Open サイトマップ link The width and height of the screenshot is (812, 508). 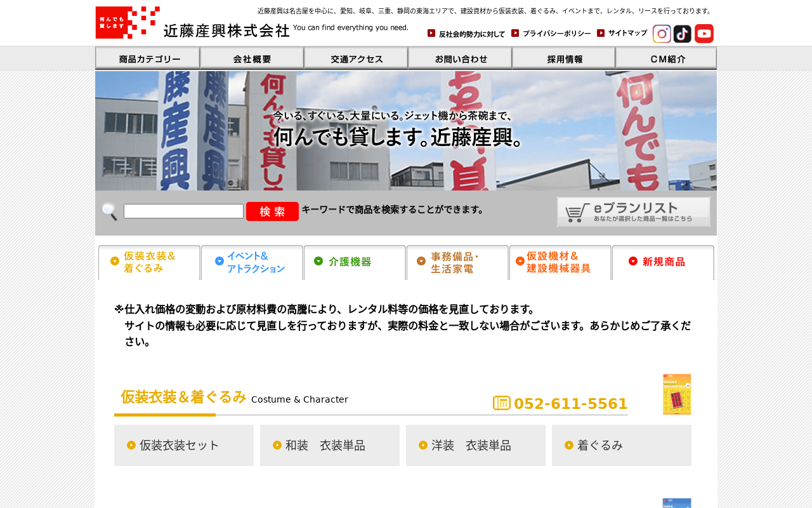point(622,33)
